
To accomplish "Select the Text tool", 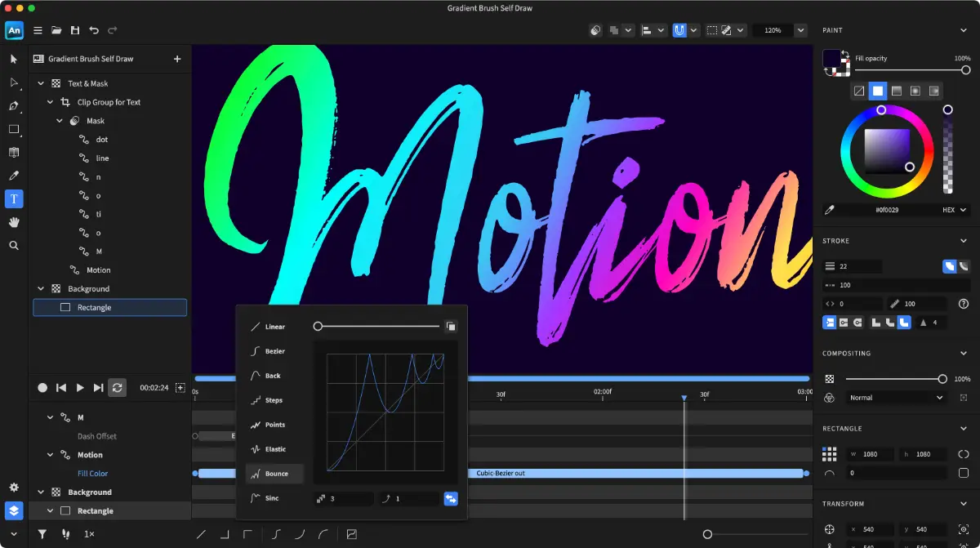I will (14, 198).
